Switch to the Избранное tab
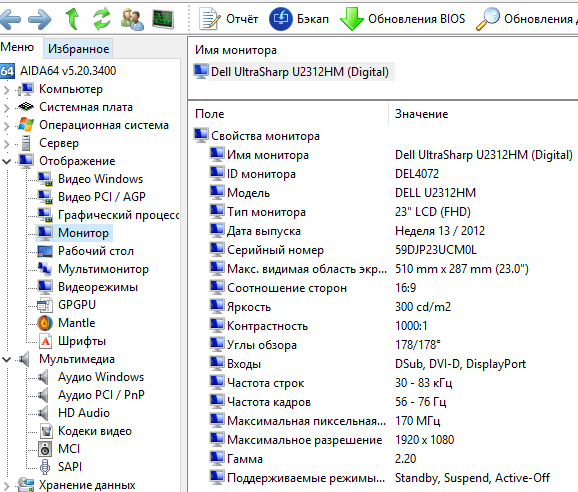The width and height of the screenshot is (578, 492). 78,48
